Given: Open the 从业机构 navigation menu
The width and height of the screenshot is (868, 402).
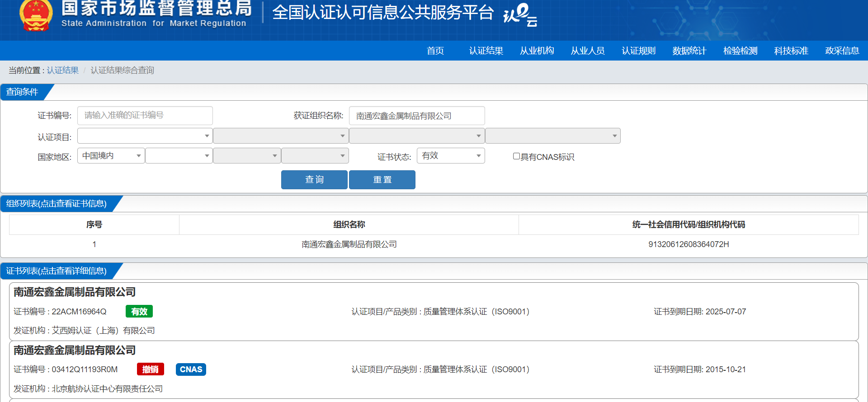Looking at the screenshot, I should (537, 51).
